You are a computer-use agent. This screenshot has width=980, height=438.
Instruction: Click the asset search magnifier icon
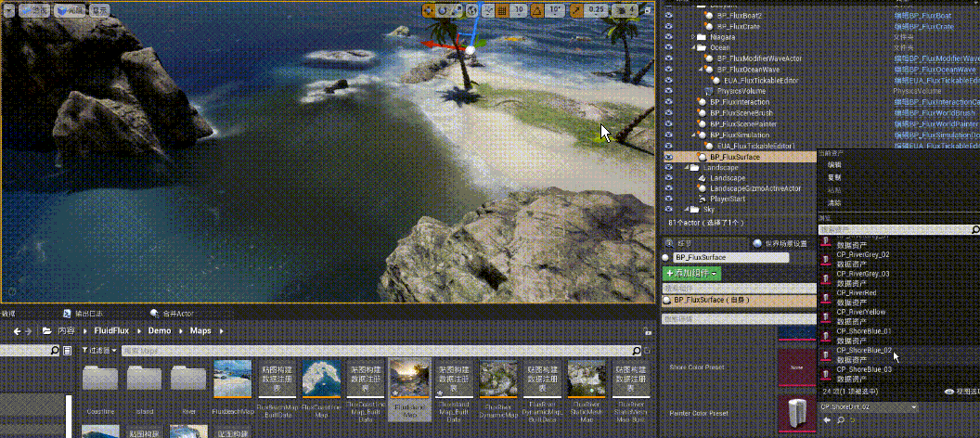click(974, 229)
